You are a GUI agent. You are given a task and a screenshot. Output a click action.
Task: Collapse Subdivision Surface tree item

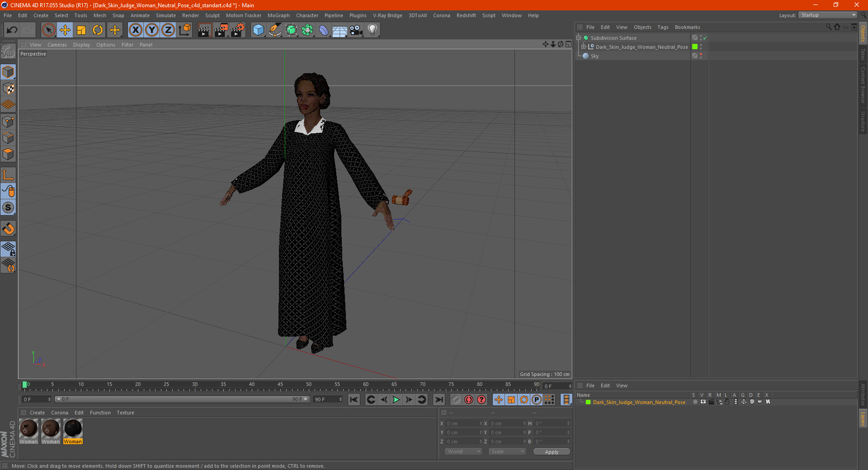(578, 38)
